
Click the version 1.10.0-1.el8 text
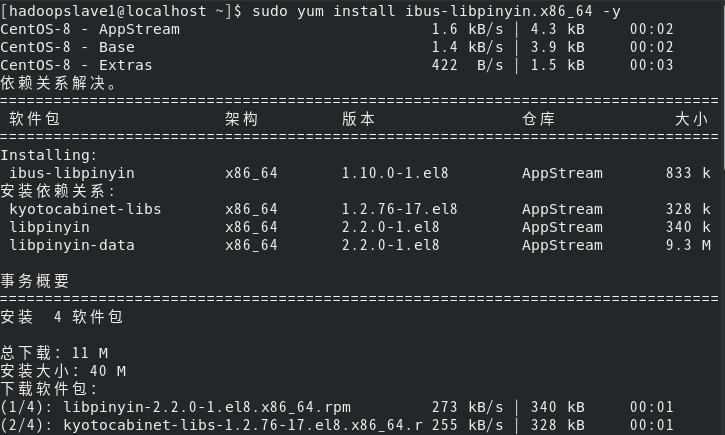click(x=395, y=173)
